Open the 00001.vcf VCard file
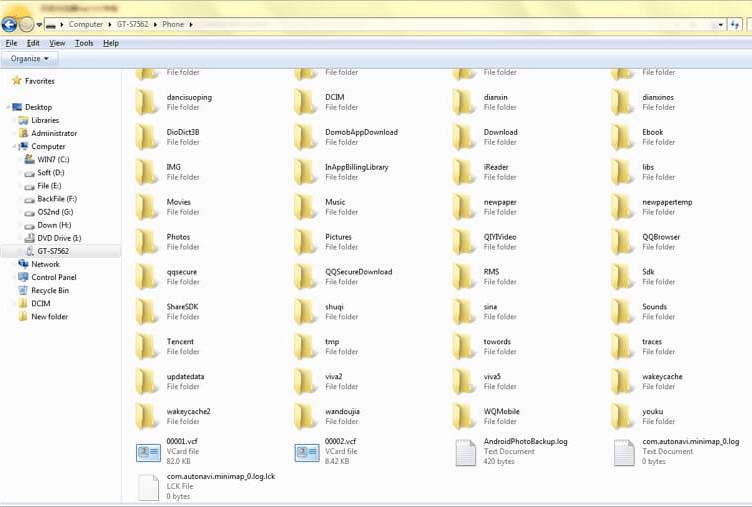 (x=149, y=452)
